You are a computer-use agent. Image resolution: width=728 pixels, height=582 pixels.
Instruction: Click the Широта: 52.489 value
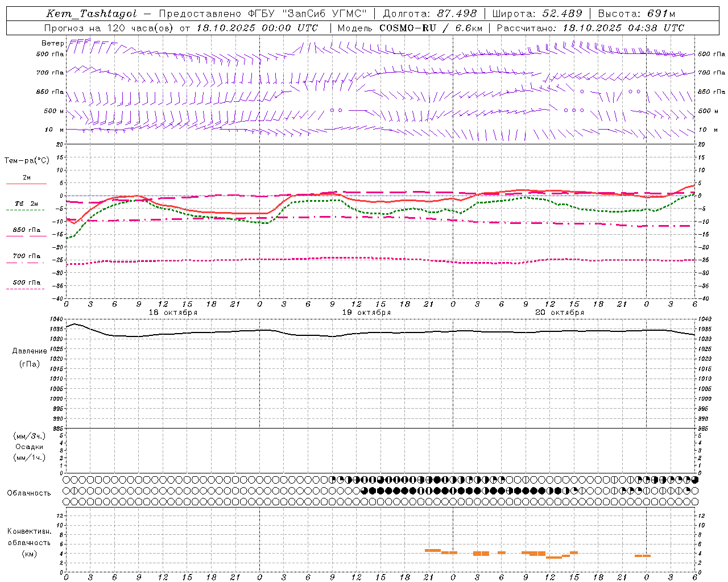[537, 14]
